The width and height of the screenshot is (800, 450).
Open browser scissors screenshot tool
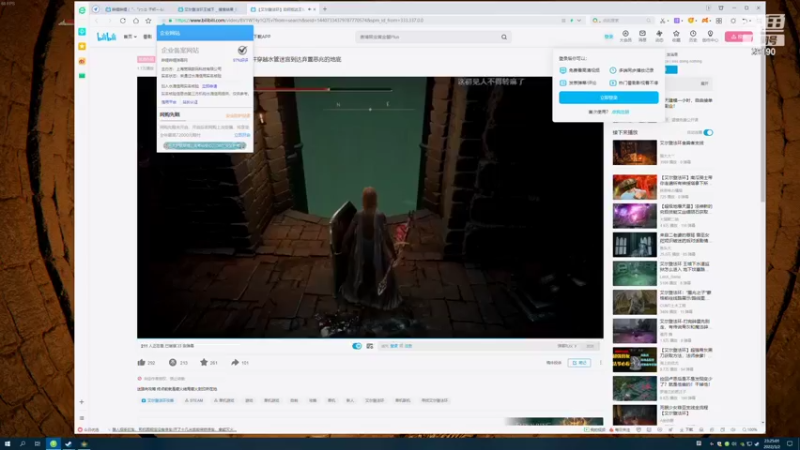[662, 20]
